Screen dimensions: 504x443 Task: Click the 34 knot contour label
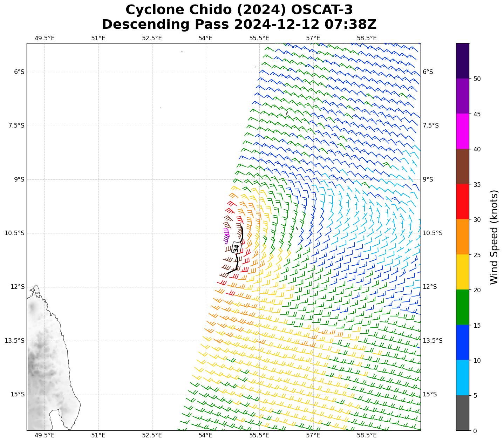(237, 248)
